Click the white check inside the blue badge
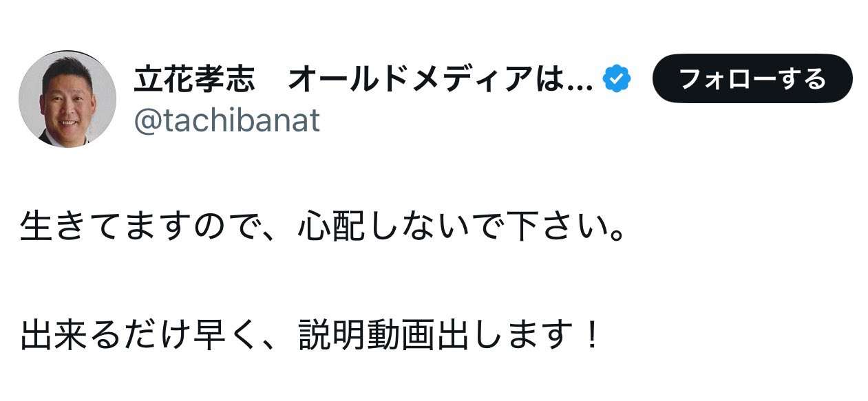868x401 pixels. pos(617,80)
